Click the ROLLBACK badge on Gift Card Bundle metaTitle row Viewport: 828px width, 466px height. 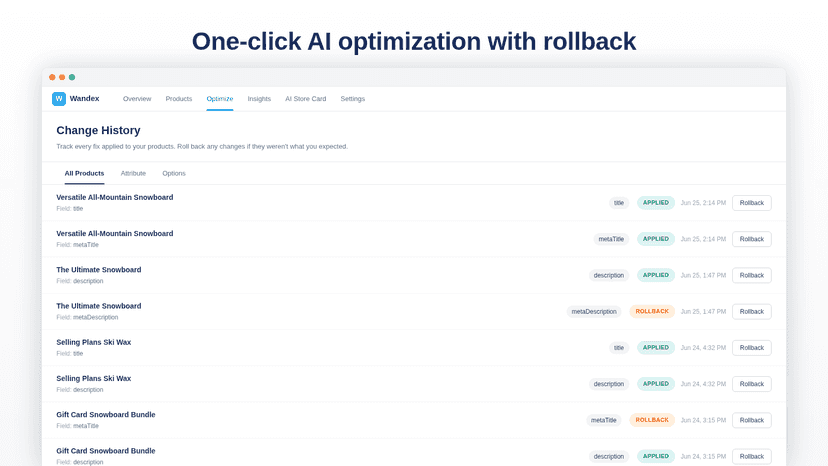pos(652,420)
